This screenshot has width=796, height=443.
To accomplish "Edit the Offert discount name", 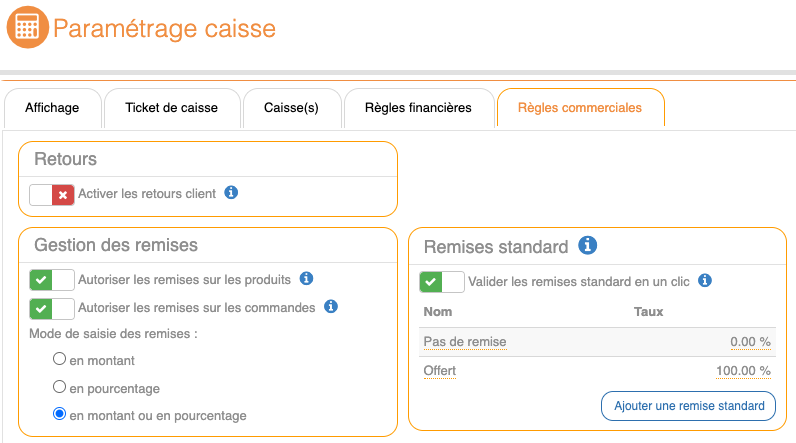I will [440, 371].
